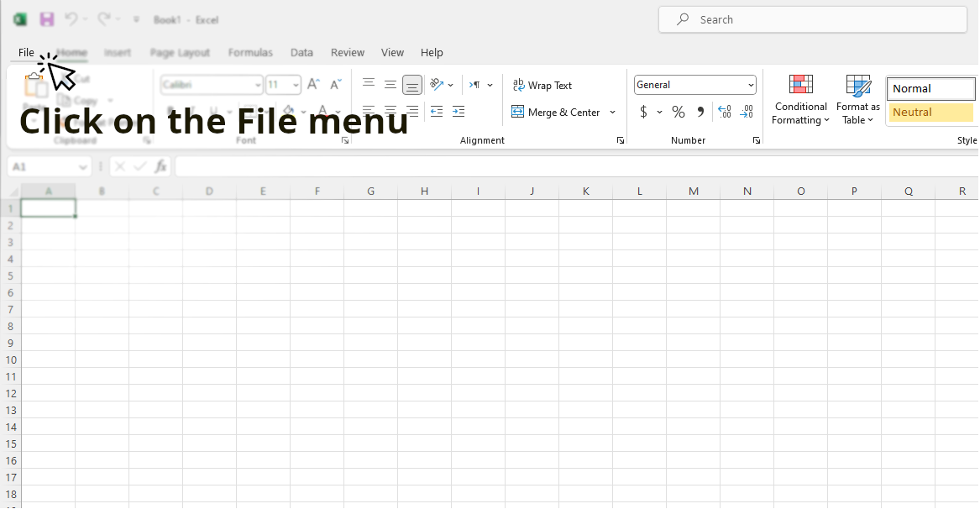Select column G header

coord(370,192)
